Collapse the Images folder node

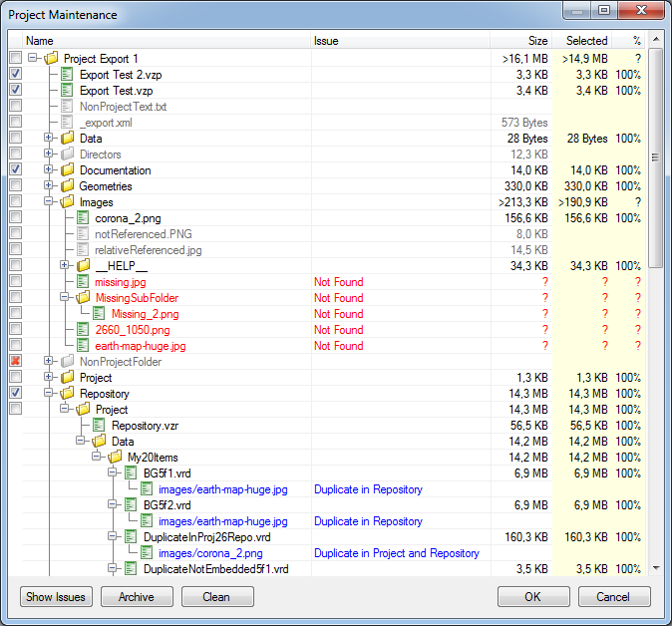(49, 202)
